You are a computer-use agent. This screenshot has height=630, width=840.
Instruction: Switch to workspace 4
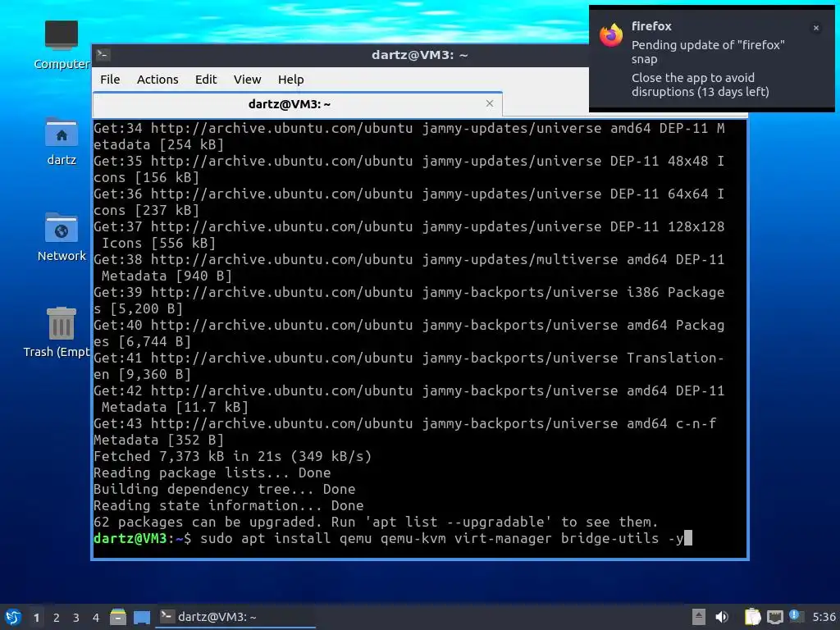(x=96, y=618)
